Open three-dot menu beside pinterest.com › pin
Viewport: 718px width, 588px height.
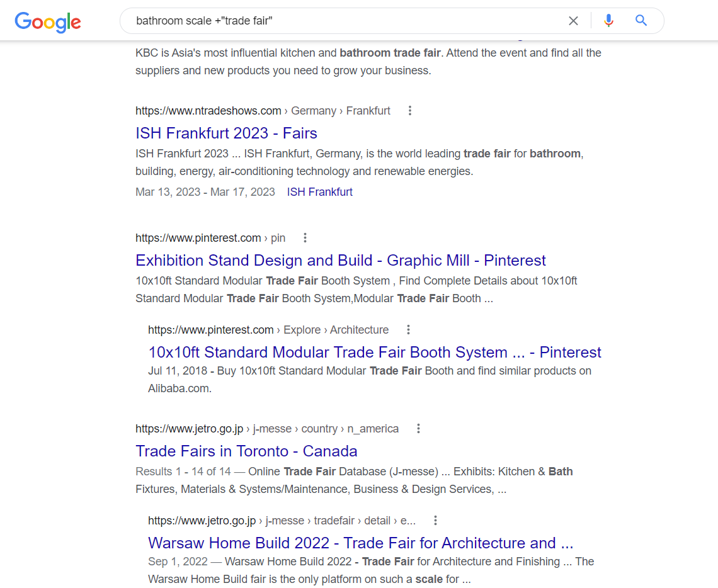click(305, 238)
